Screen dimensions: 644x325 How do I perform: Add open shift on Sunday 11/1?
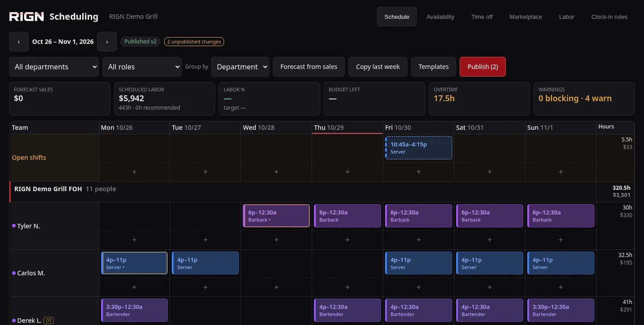561,172
